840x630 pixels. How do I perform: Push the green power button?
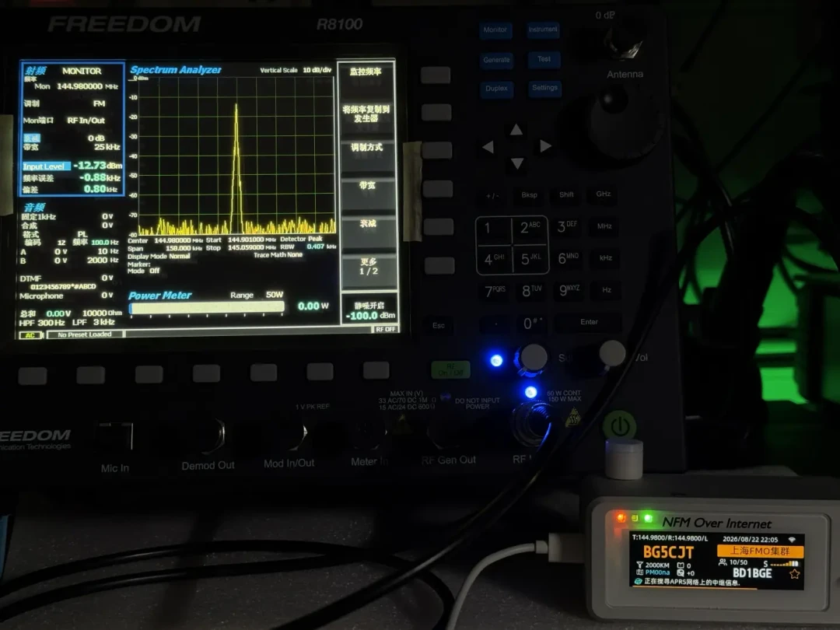(x=620, y=426)
